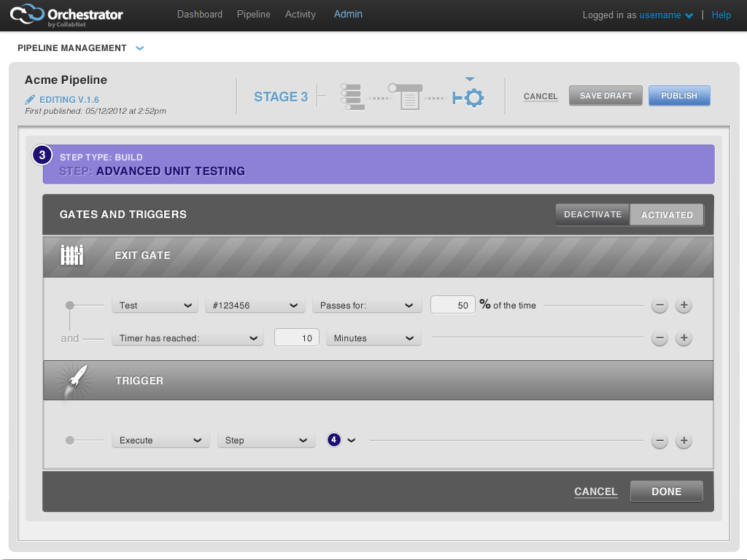Click the Exit Gate fence icon

click(72, 255)
